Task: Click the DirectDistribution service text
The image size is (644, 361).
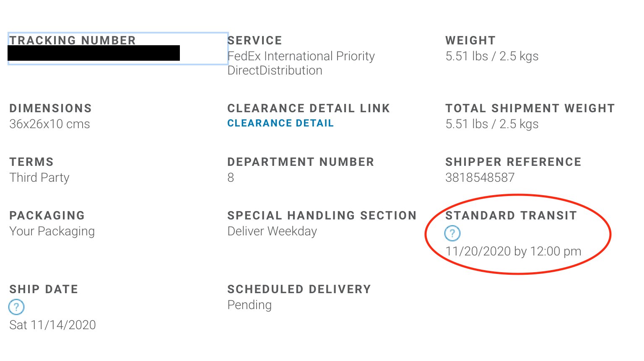Action: tap(275, 70)
